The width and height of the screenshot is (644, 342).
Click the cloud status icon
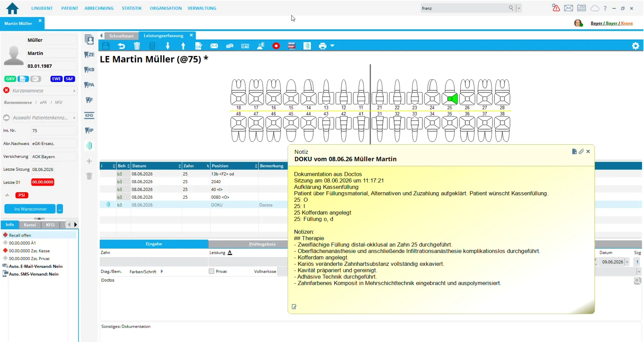click(595, 8)
